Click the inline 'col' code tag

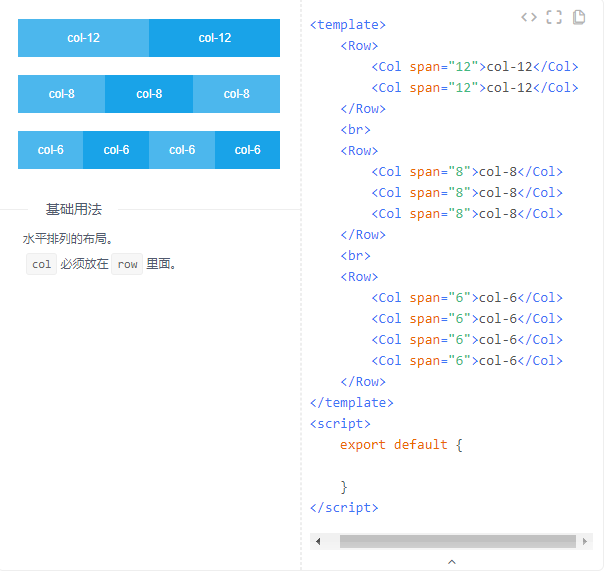click(41, 264)
